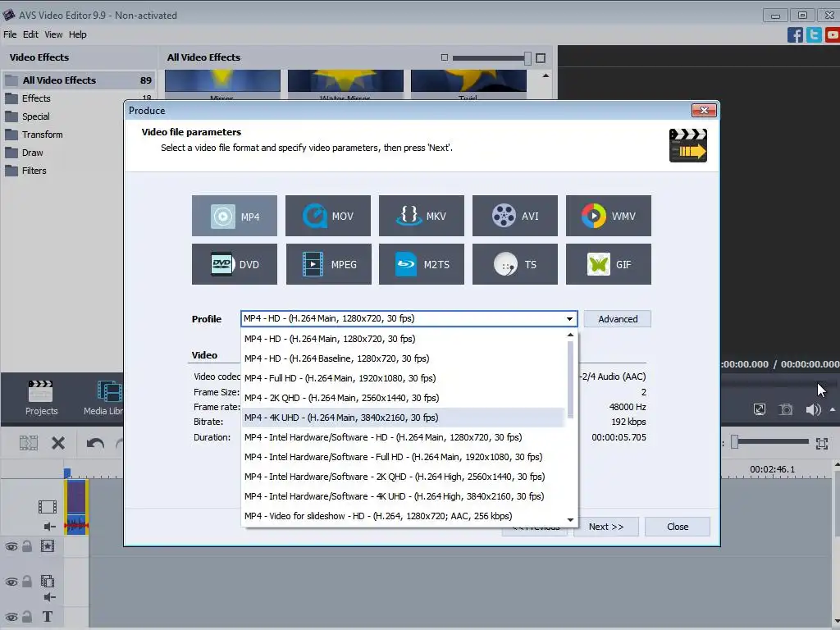This screenshot has height=630, width=840.
Task: Click the profile list scroll-down arrow
Action: click(570, 519)
